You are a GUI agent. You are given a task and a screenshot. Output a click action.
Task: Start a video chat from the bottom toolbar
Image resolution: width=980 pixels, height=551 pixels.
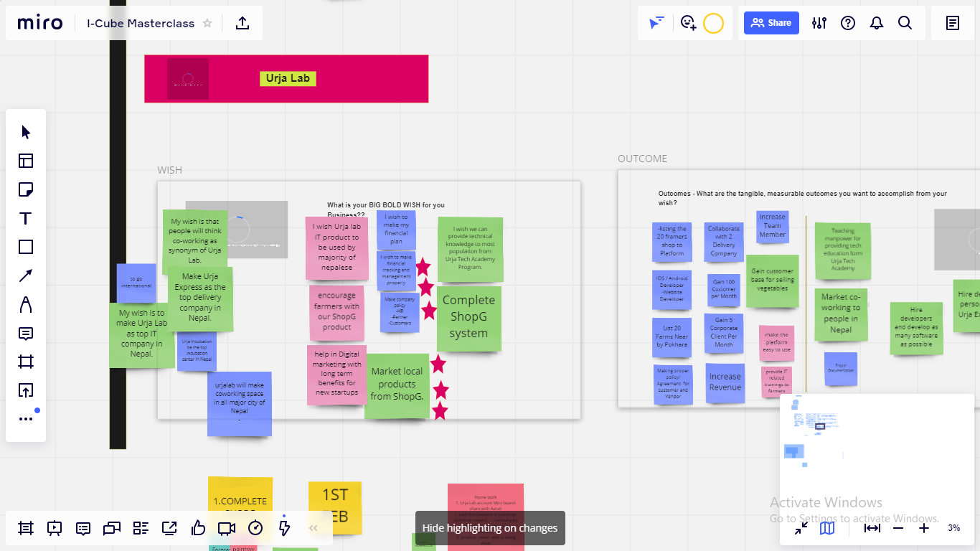[227, 528]
